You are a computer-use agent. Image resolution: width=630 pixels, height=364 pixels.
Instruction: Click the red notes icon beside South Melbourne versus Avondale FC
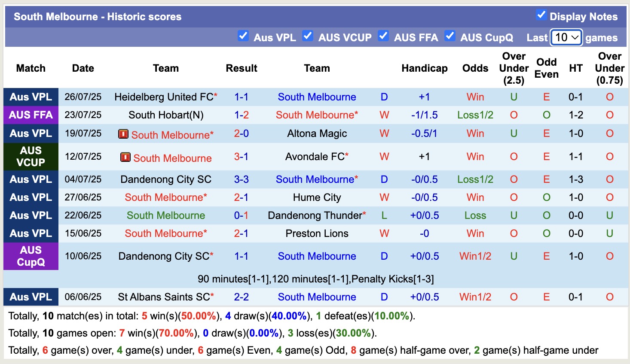(x=125, y=158)
